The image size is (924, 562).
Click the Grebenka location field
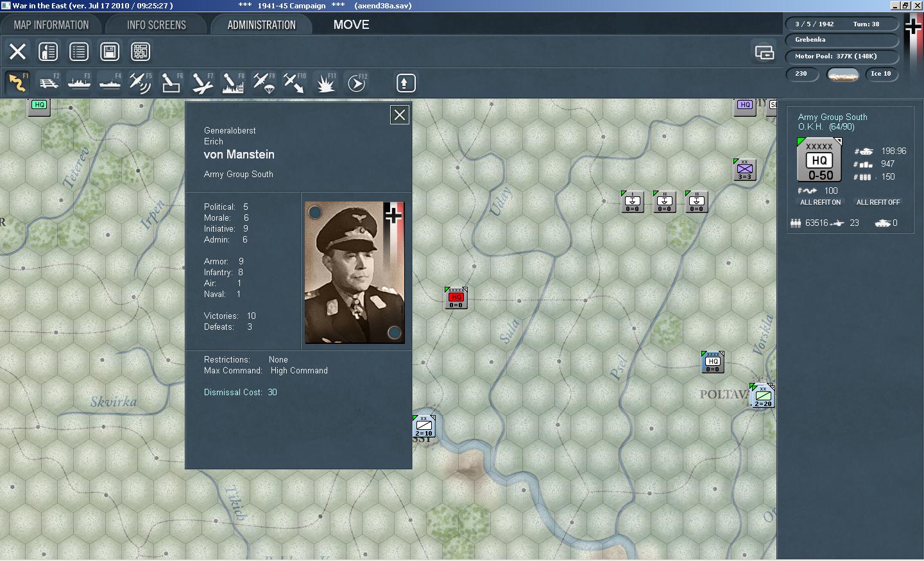point(842,40)
